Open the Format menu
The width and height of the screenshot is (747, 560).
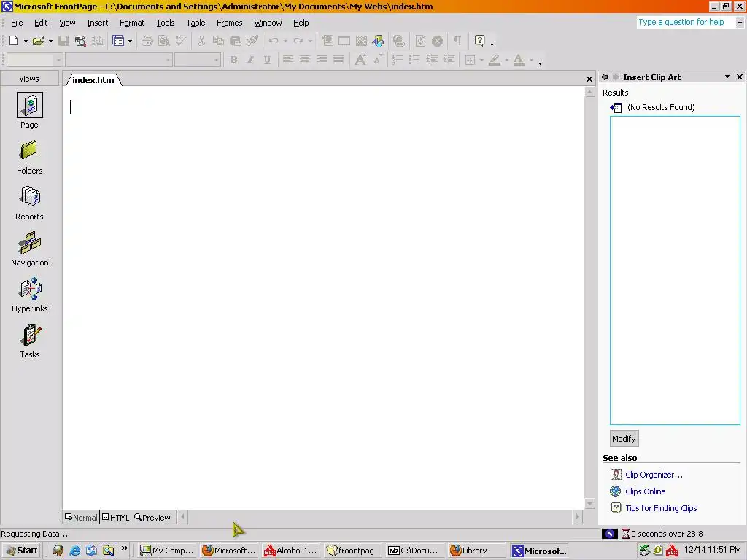pyautogui.click(x=132, y=23)
